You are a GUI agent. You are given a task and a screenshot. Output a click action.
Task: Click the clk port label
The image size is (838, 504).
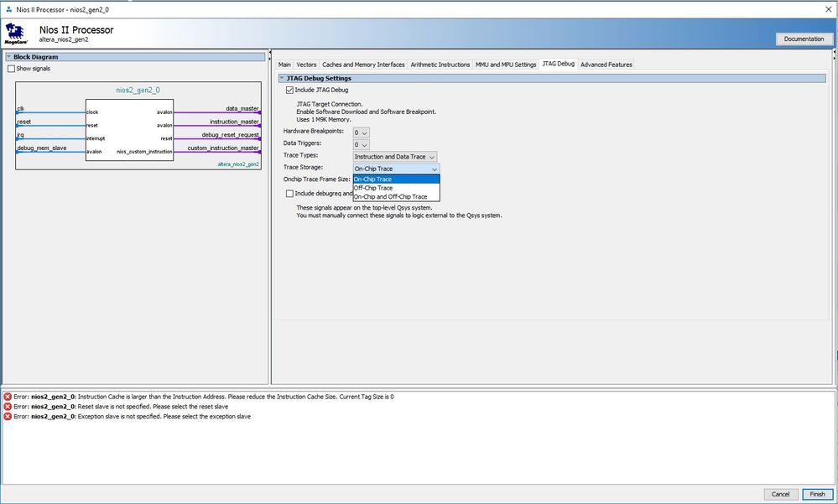click(20, 108)
